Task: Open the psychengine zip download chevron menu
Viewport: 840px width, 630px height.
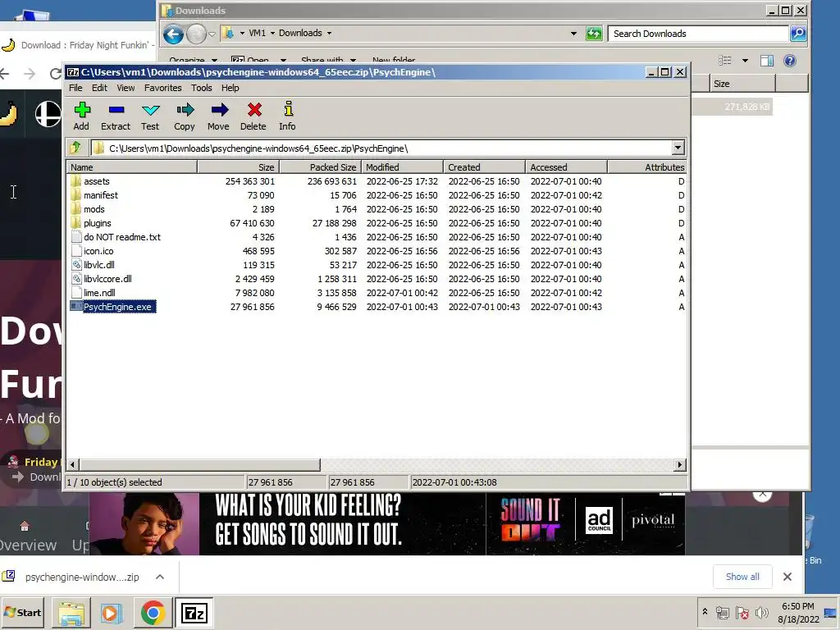Action: [x=160, y=577]
